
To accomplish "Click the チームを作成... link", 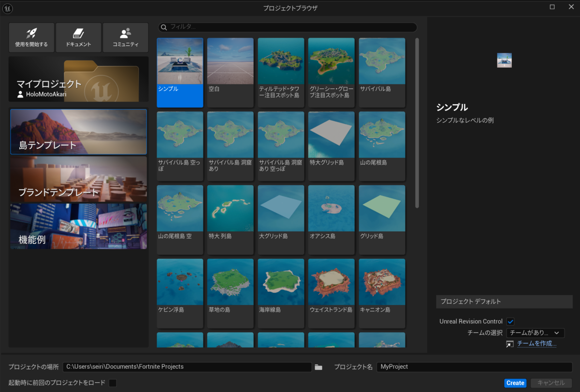I will pyautogui.click(x=536, y=344).
